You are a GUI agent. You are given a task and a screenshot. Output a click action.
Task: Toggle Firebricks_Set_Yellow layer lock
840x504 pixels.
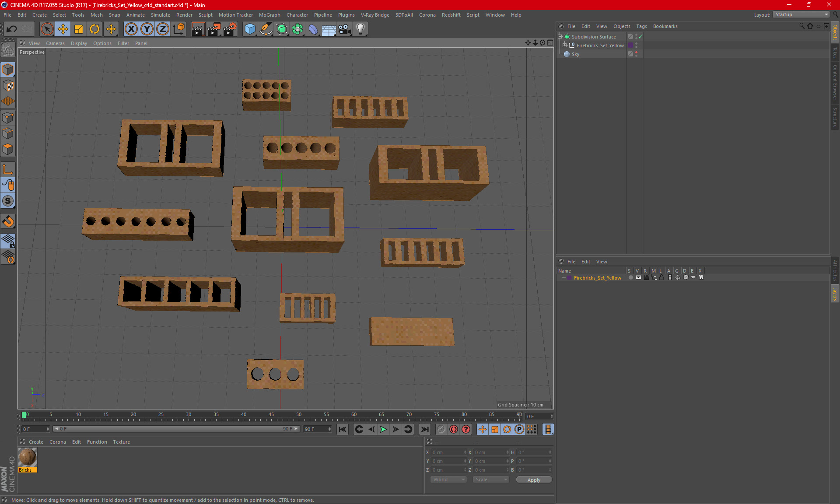662,277
